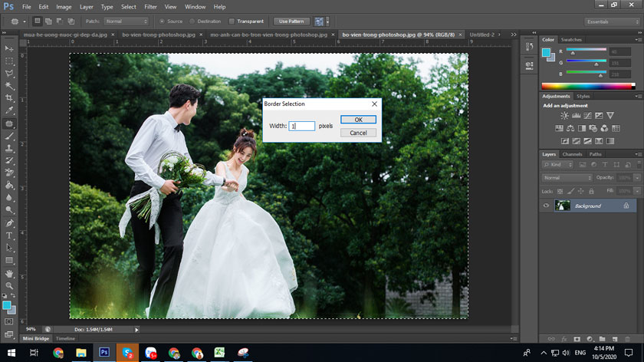Select the Crop tool

point(9,98)
